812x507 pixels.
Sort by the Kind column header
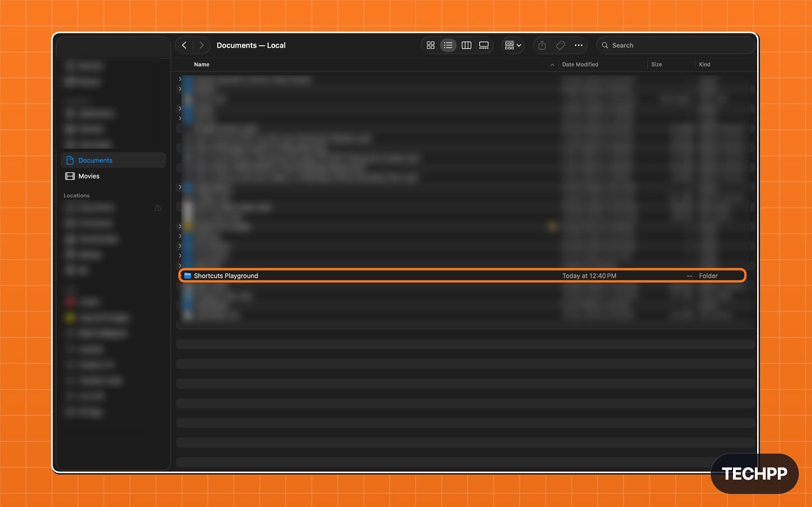pyautogui.click(x=704, y=64)
